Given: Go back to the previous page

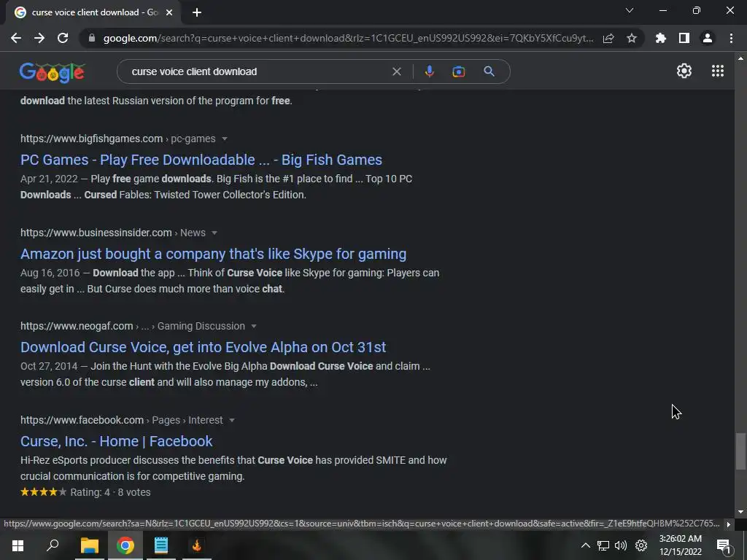Looking at the screenshot, I should 16,38.
